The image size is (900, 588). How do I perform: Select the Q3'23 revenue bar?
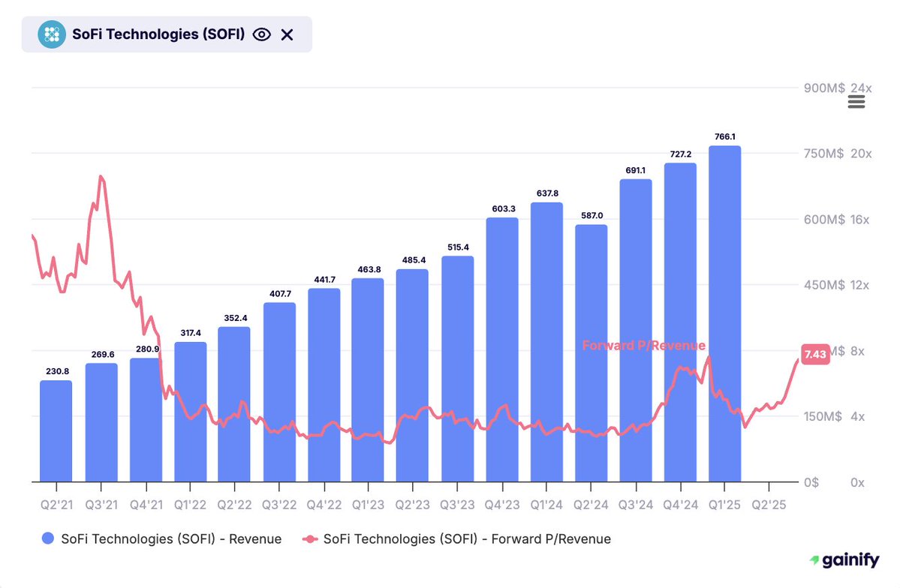pyautogui.click(x=457, y=369)
